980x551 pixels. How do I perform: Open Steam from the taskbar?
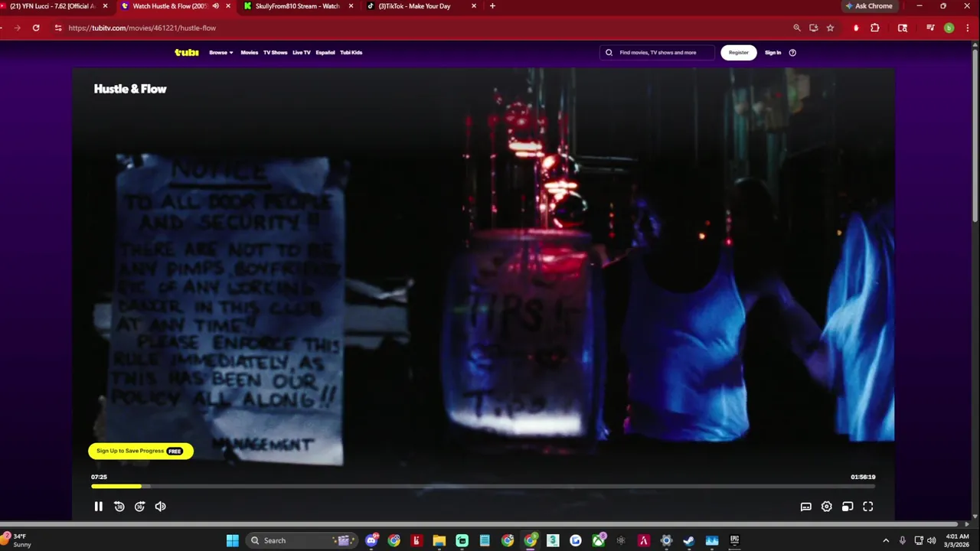click(x=689, y=540)
